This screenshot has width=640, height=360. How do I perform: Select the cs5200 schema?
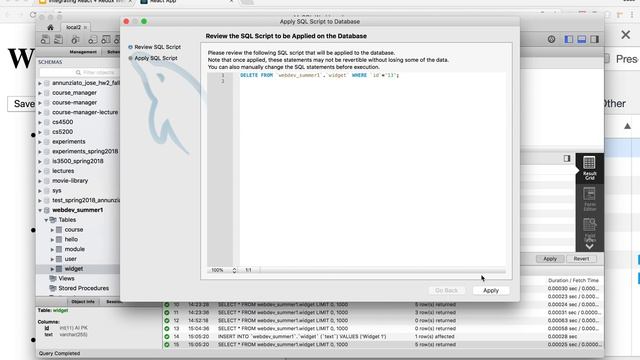(x=62, y=132)
